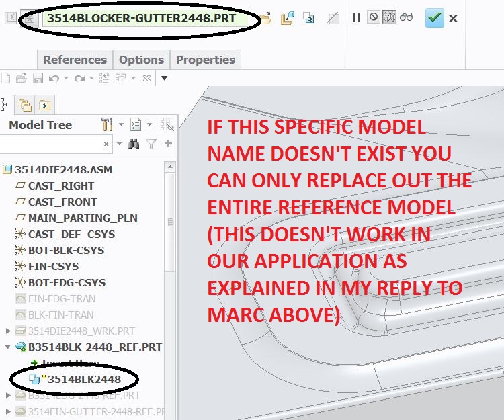Open the windows dropdown arrow
This screenshot has width=504, height=420.
click(133, 78)
